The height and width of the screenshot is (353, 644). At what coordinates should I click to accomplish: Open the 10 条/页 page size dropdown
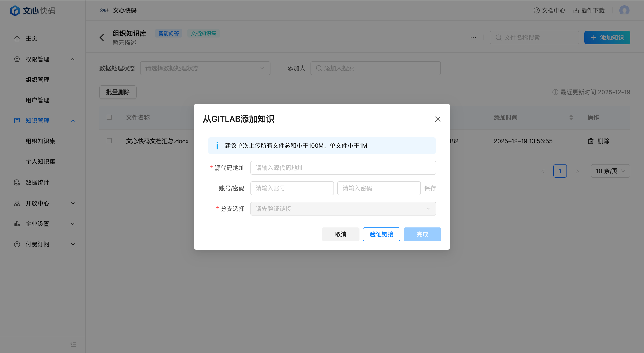(x=610, y=171)
